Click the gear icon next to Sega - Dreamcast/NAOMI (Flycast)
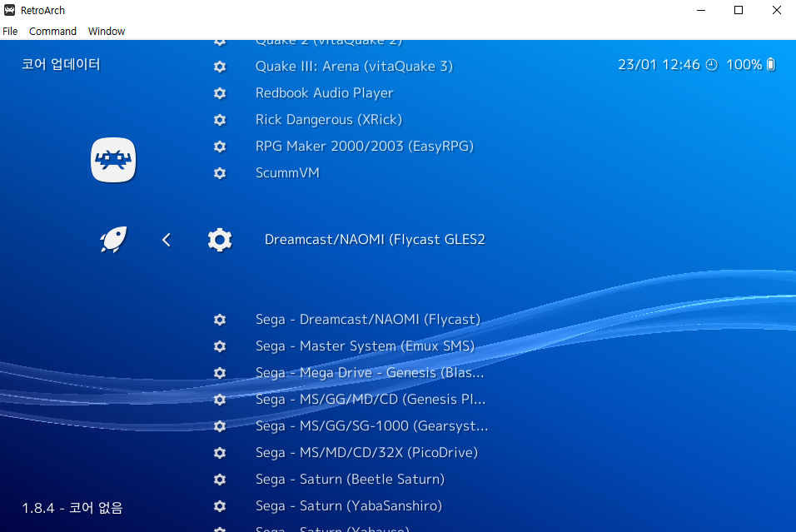The width and height of the screenshot is (796, 532). pyautogui.click(x=220, y=320)
